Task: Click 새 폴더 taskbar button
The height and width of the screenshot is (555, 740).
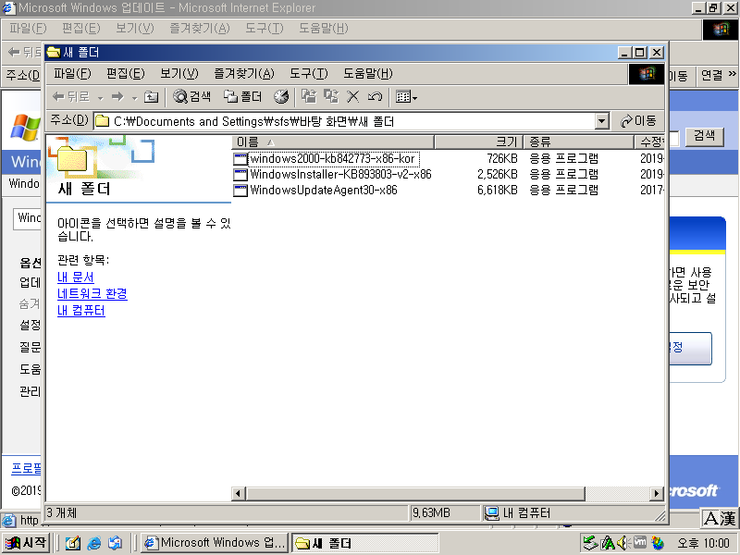Action: click(x=364, y=543)
